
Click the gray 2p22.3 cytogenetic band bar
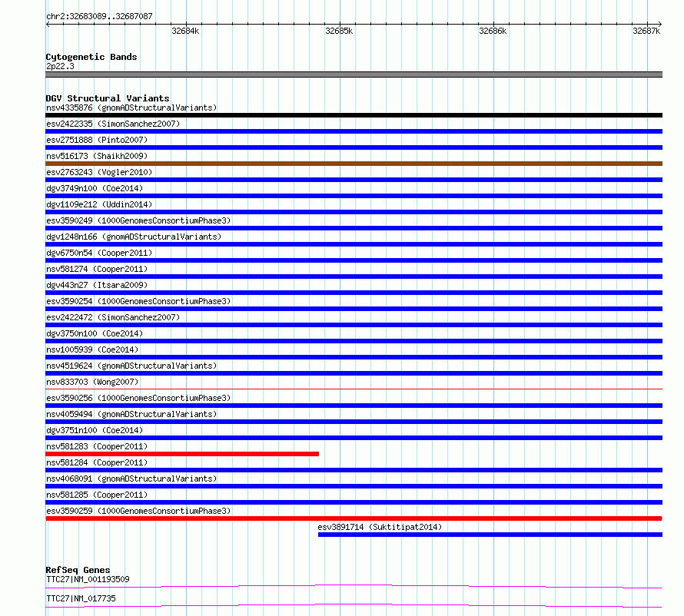pos(354,75)
